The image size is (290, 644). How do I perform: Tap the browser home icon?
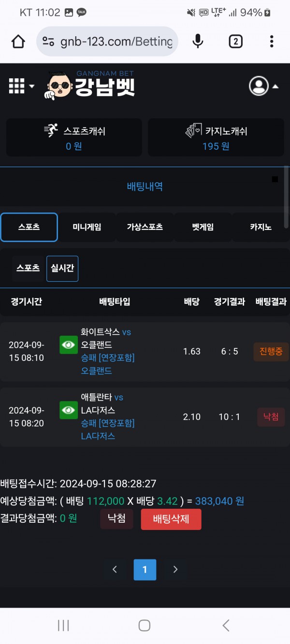18,42
